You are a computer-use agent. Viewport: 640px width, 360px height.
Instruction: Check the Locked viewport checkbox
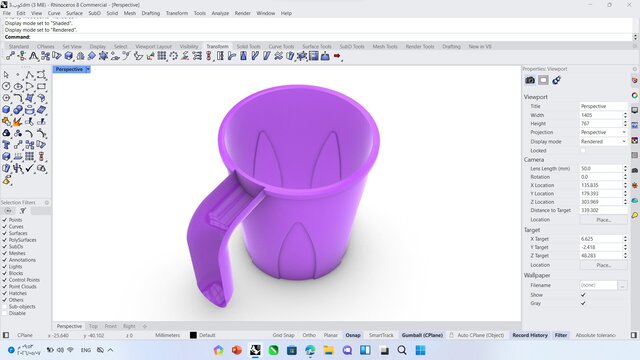click(x=583, y=150)
